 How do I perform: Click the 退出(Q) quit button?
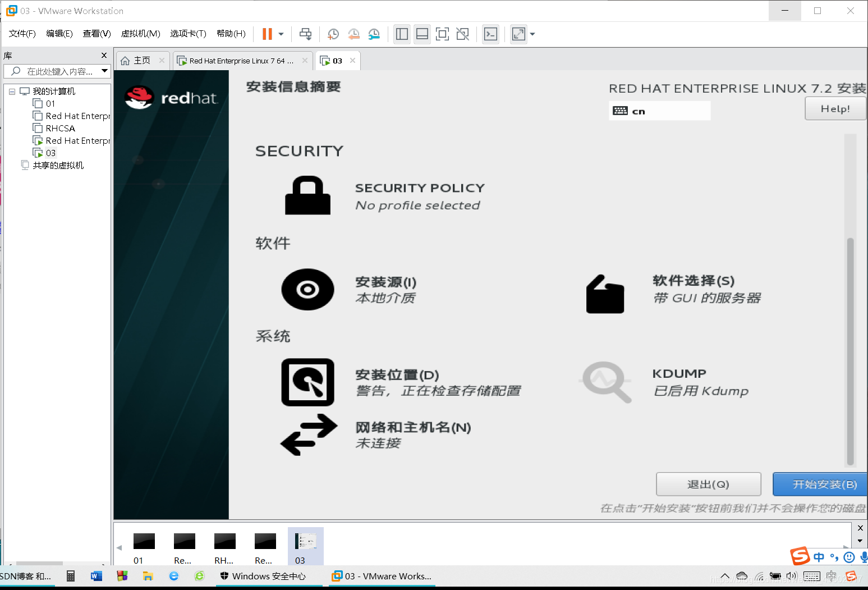pos(708,484)
